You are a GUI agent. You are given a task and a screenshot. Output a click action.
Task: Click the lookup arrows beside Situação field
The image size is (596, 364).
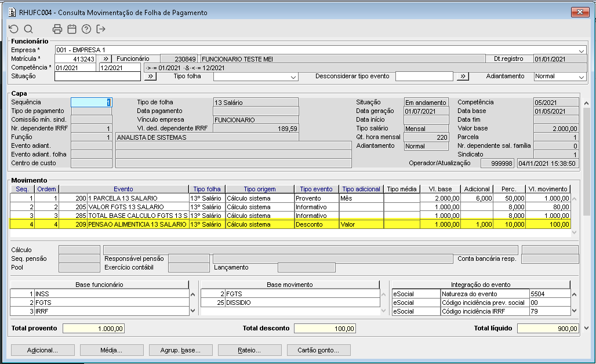tap(150, 76)
